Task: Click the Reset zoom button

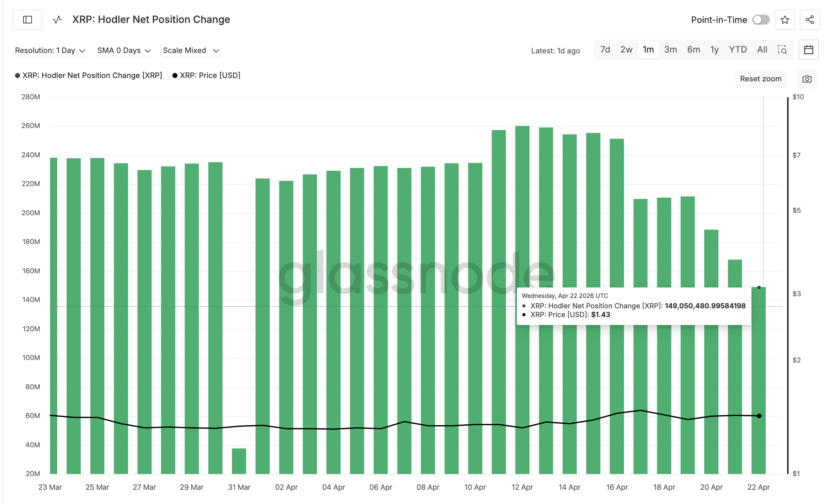Action: coord(761,79)
